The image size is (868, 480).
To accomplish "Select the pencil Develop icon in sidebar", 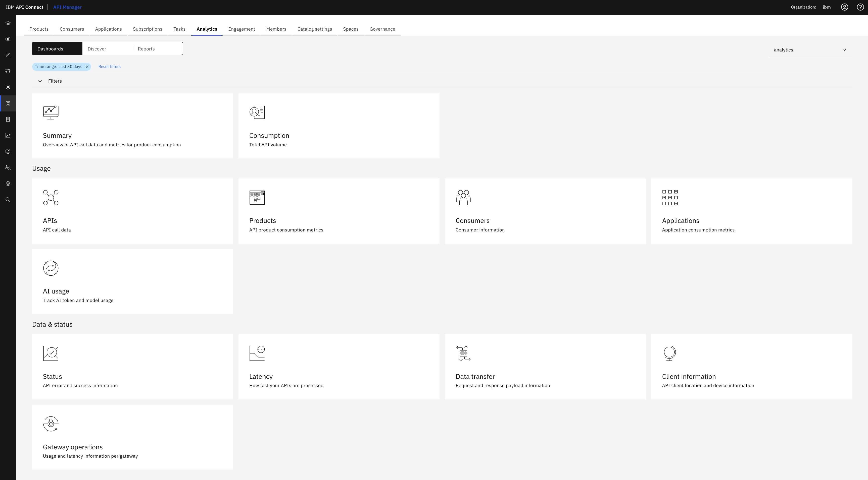I will click(8, 55).
